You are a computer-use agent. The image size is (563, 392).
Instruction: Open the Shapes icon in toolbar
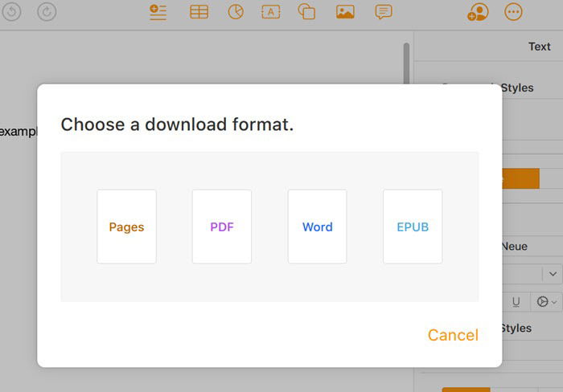(306, 11)
